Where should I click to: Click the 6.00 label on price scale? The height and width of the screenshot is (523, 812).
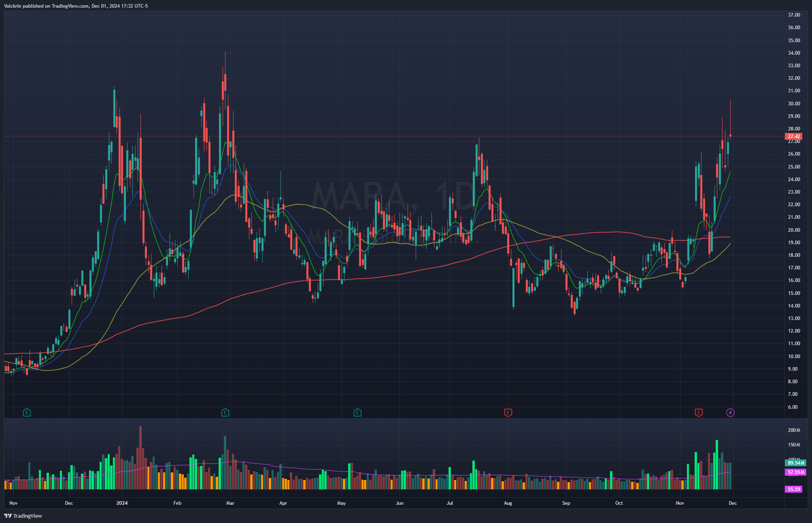tap(793, 407)
